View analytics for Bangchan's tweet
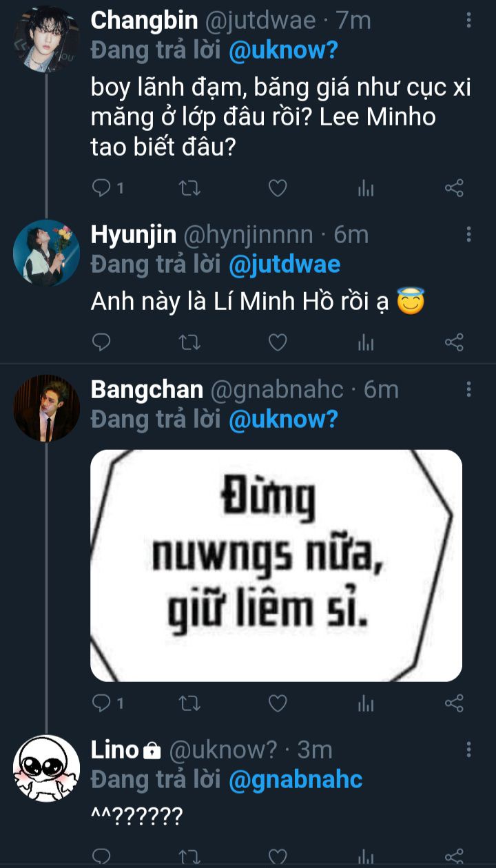This screenshot has height=868, width=496. click(x=366, y=703)
